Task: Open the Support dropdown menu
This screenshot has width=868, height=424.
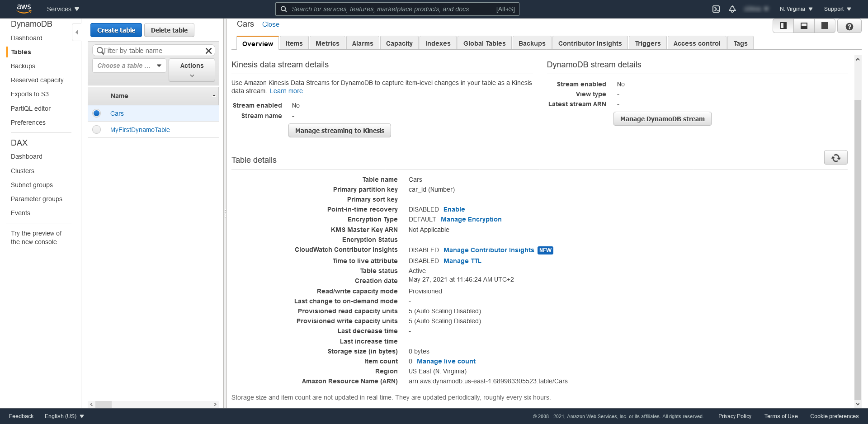Action: point(837,9)
